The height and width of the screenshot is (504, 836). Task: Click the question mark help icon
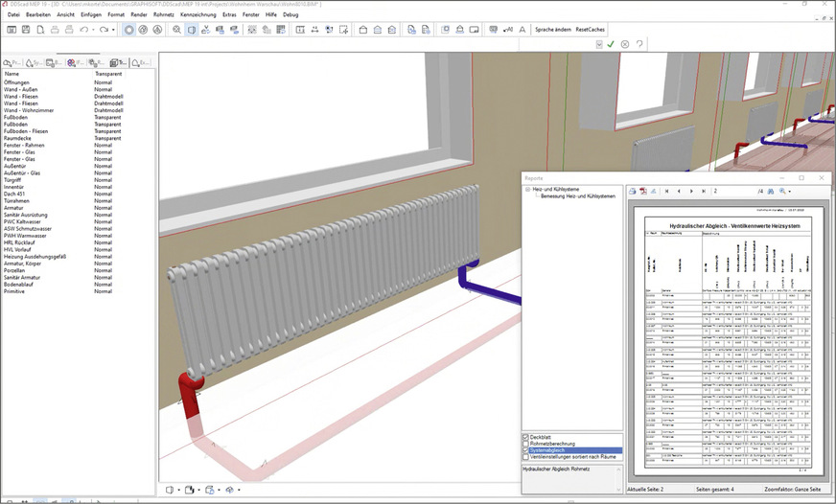(x=639, y=44)
